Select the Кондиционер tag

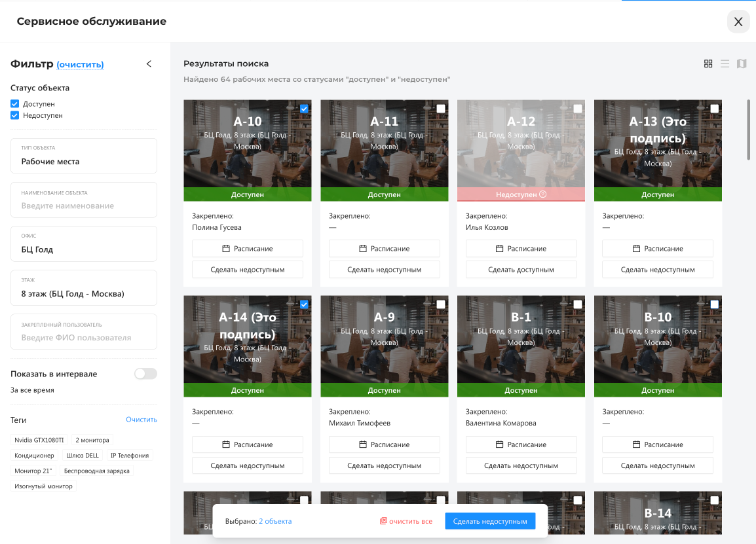[35, 456]
